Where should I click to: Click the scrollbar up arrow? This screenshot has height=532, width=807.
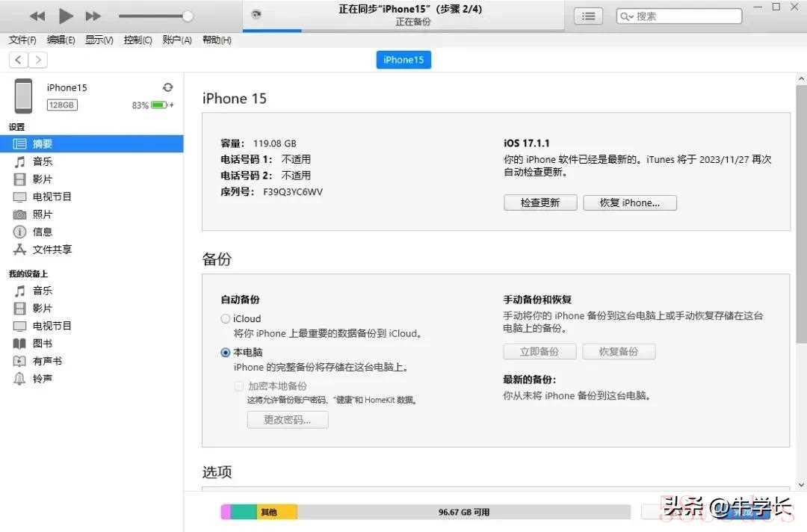801,79
